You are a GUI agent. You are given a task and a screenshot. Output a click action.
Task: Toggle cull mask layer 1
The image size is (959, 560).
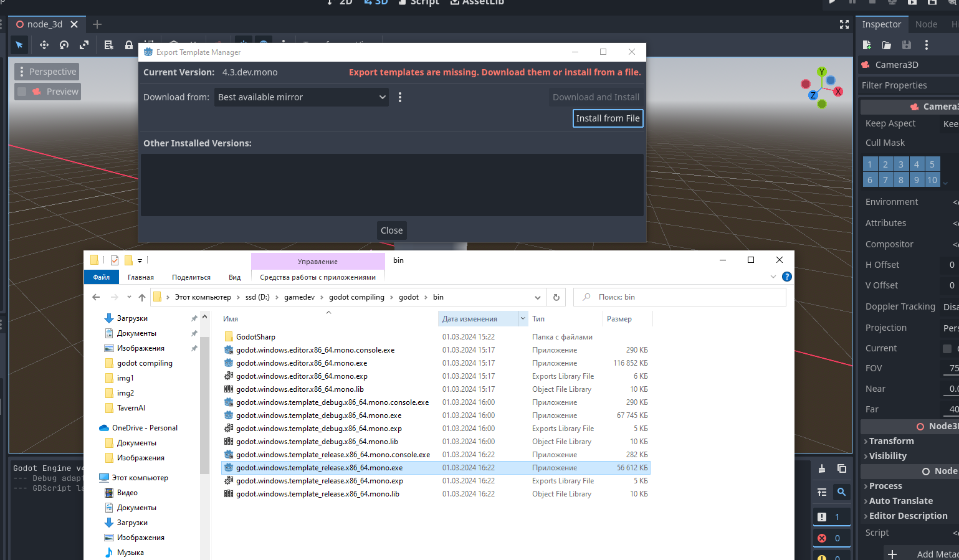click(x=870, y=164)
